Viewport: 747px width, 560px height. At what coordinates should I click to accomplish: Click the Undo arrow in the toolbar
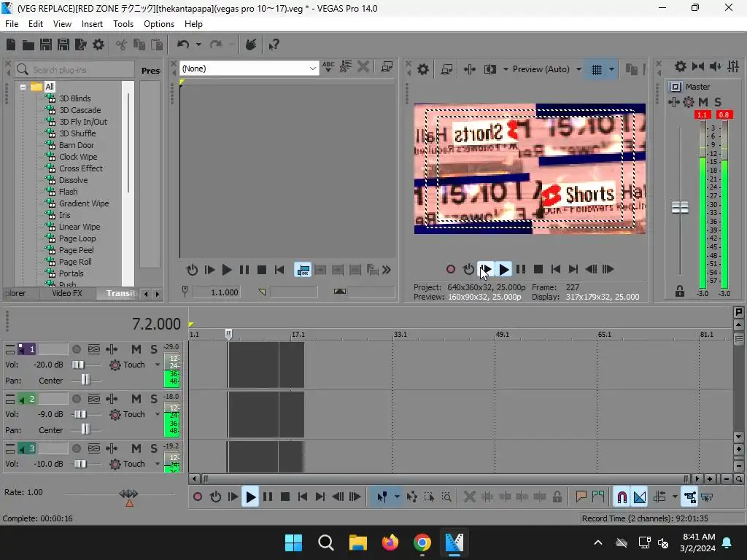click(x=183, y=44)
